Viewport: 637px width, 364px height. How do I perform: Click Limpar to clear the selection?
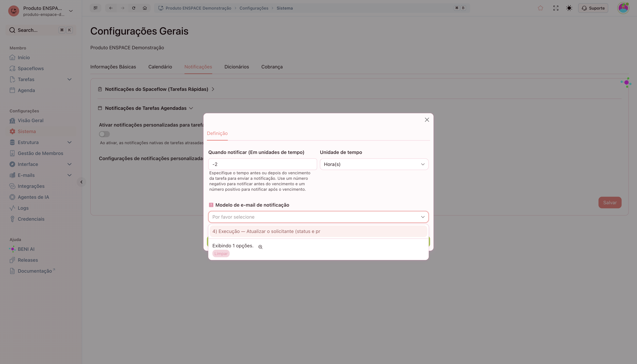point(221,253)
